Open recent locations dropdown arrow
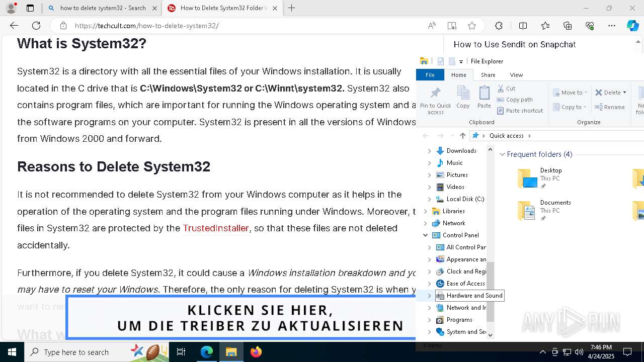This screenshot has height=362, width=644. click(452, 136)
